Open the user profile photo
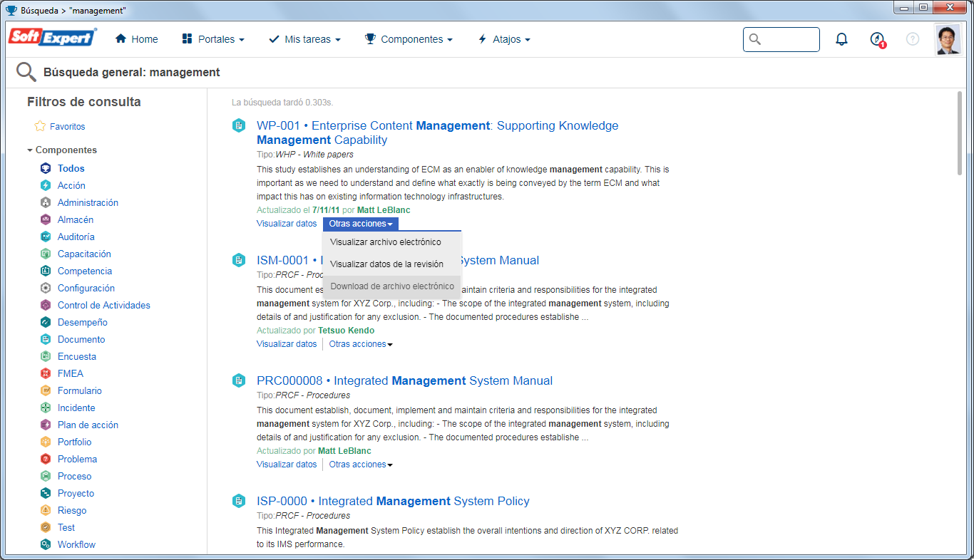Viewport: 974px width, 560px height. click(948, 40)
